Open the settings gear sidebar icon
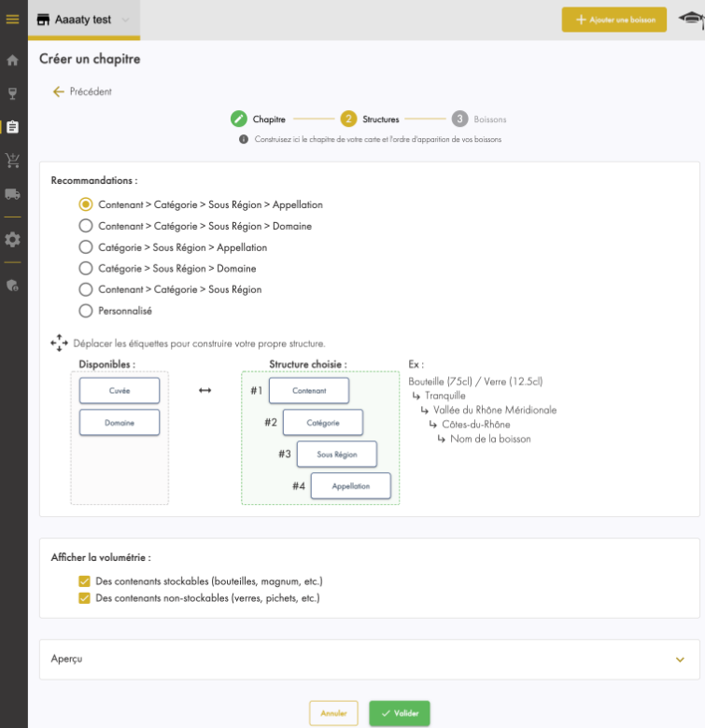The height and width of the screenshot is (728, 705). (12, 240)
